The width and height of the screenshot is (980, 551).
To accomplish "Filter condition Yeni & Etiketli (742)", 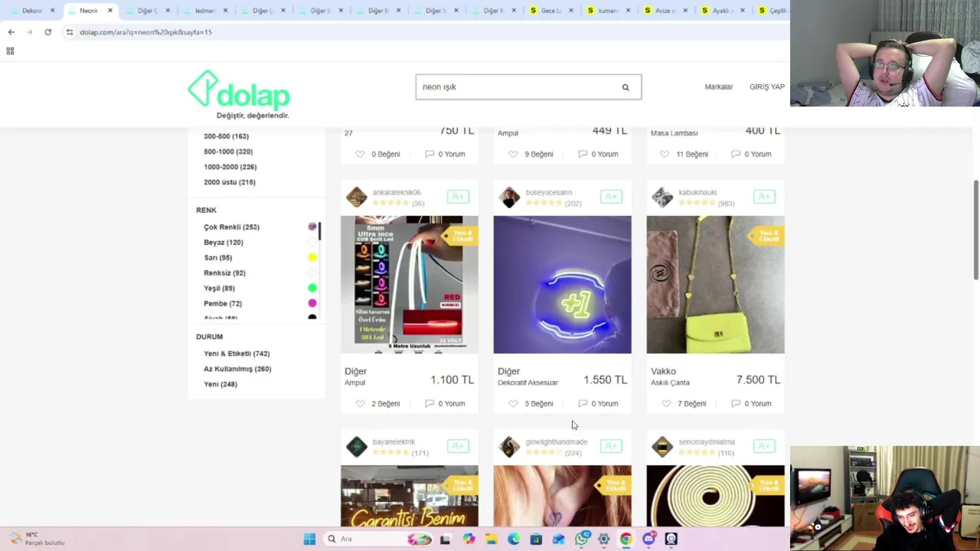I will [x=237, y=354].
